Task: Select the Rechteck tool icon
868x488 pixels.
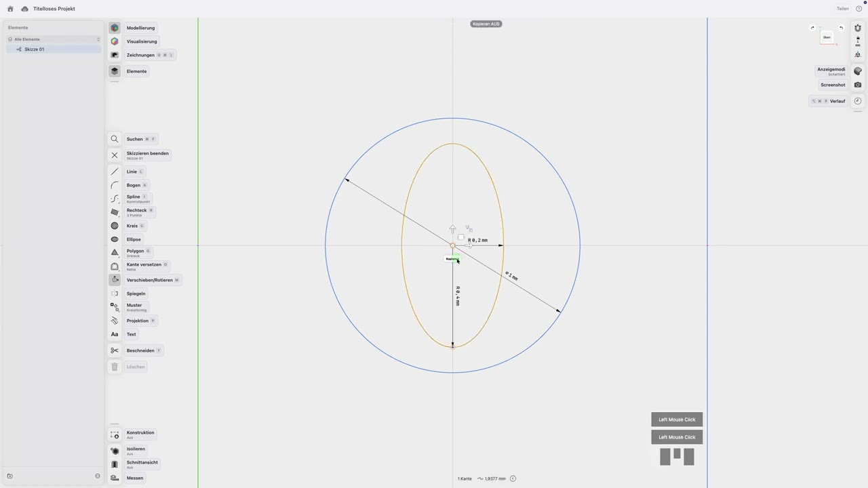Action: (x=115, y=212)
